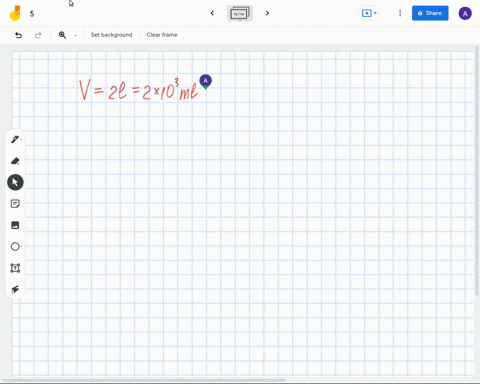Open the account avatar menu

pyautogui.click(x=465, y=13)
